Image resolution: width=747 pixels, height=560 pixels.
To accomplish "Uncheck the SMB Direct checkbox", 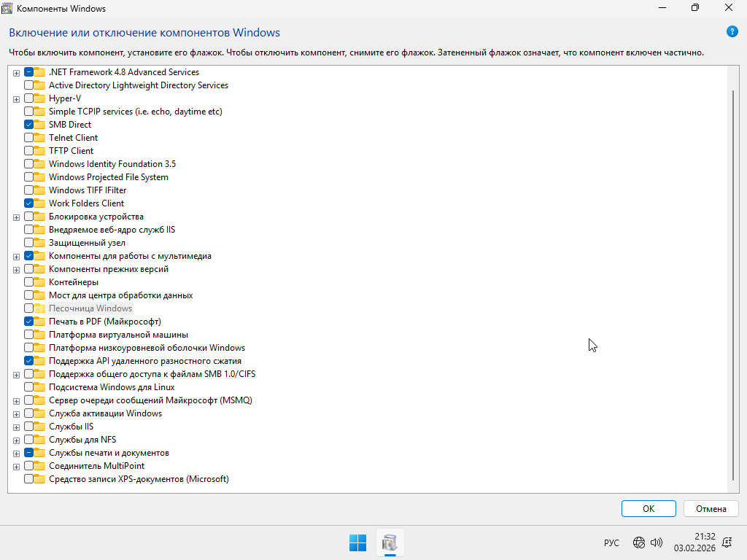I will [28, 125].
